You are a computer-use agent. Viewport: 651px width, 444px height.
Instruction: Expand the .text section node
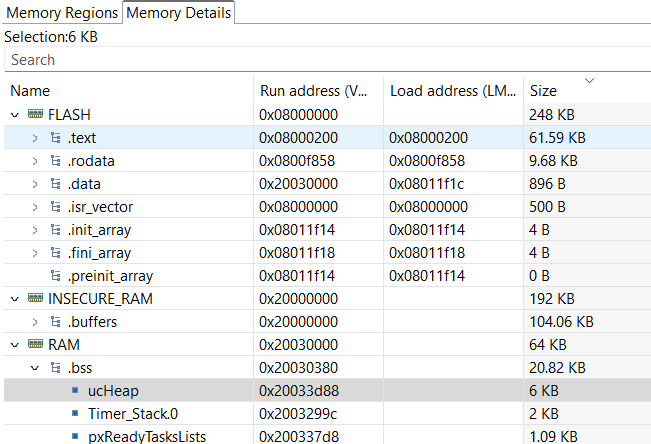click(x=35, y=138)
